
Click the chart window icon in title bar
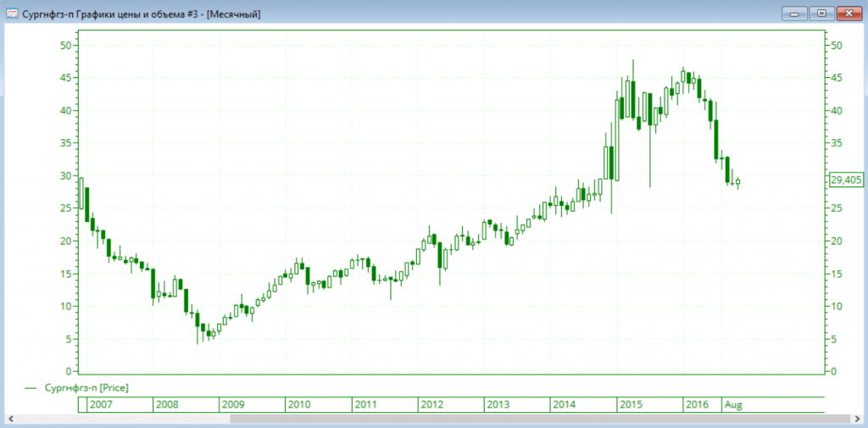(13, 14)
